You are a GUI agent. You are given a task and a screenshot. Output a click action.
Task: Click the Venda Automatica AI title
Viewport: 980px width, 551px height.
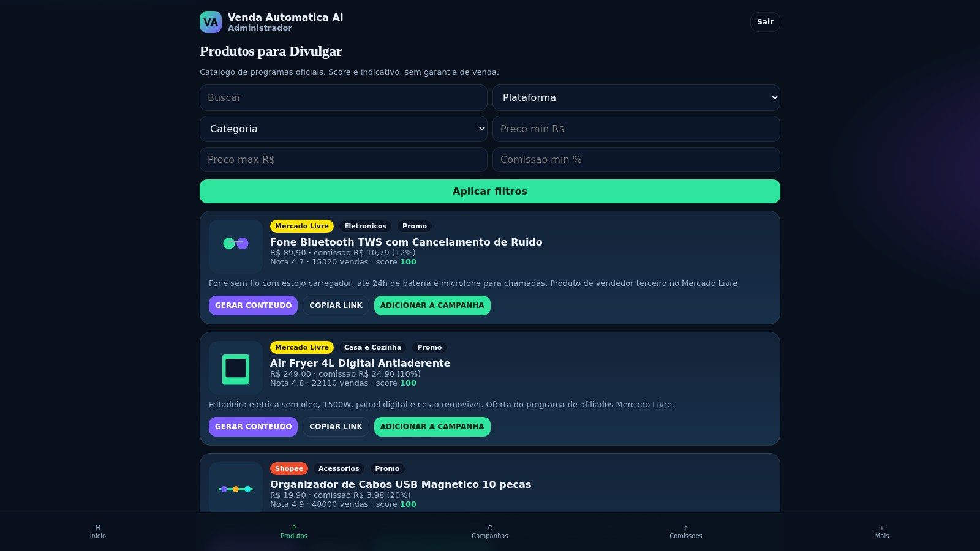click(285, 17)
